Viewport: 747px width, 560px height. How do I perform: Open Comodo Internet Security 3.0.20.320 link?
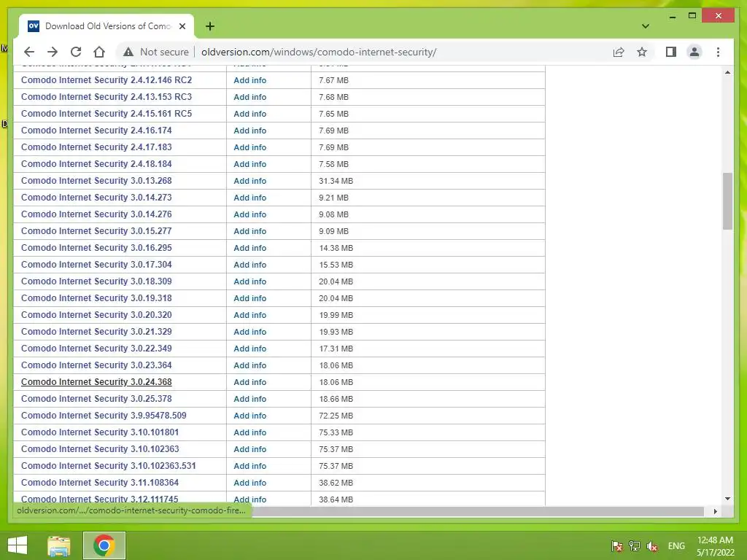pyautogui.click(x=96, y=315)
